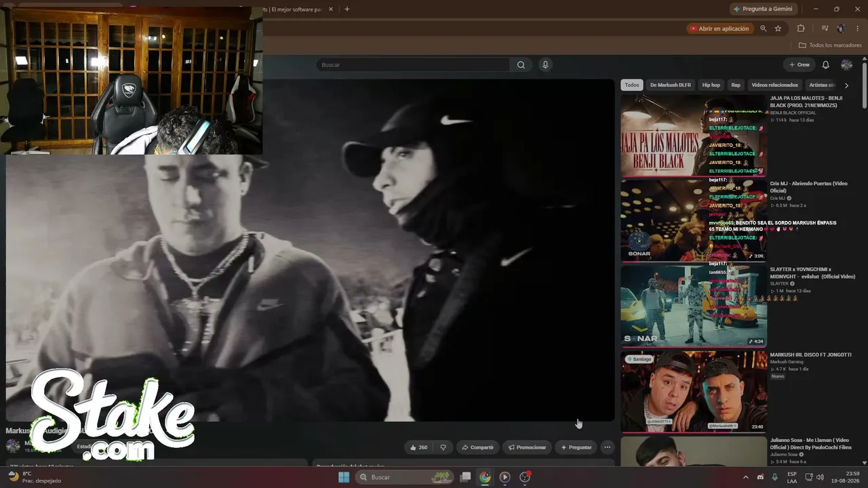Open a new browser tab
Image resolution: width=868 pixels, height=488 pixels.
coord(347,9)
